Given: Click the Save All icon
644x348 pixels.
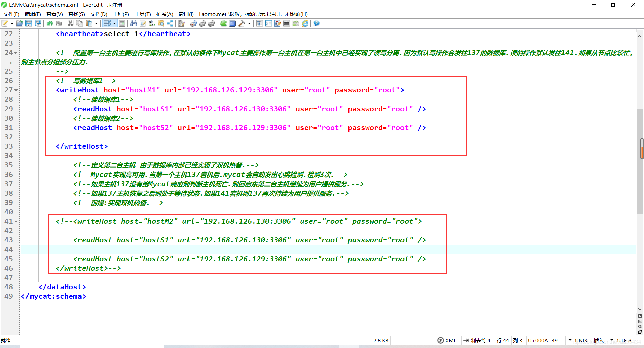Looking at the screenshot, I should click(x=38, y=23).
